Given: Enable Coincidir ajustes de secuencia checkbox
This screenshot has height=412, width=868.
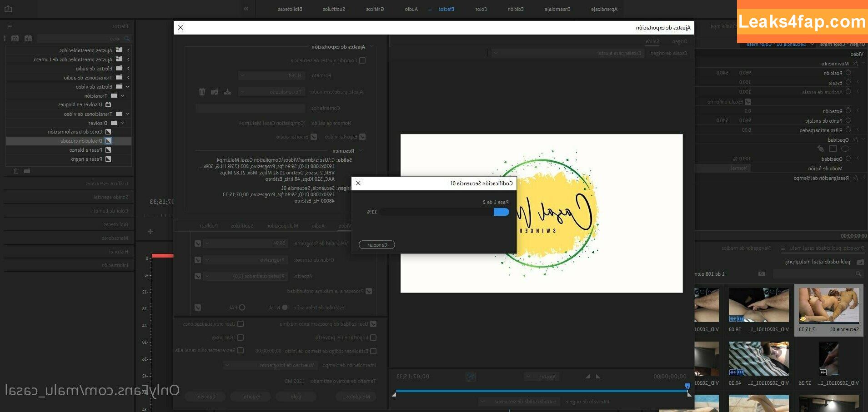Looking at the screenshot, I should [362, 60].
